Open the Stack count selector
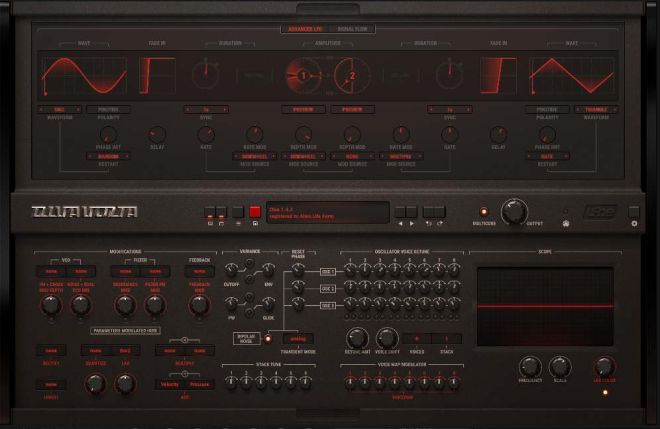Image resolution: width=660 pixels, height=429 pixels. click(447, 339)
